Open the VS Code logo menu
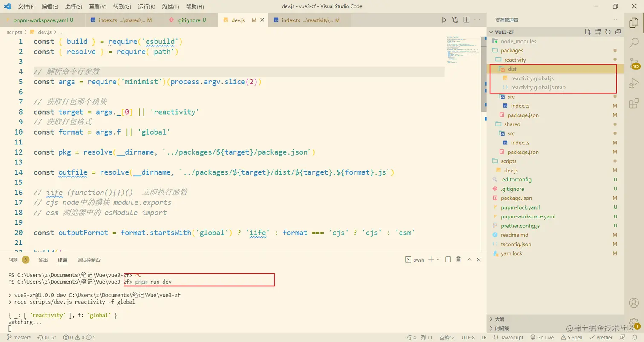Viewport: 644px width, 342px height. 7,6
